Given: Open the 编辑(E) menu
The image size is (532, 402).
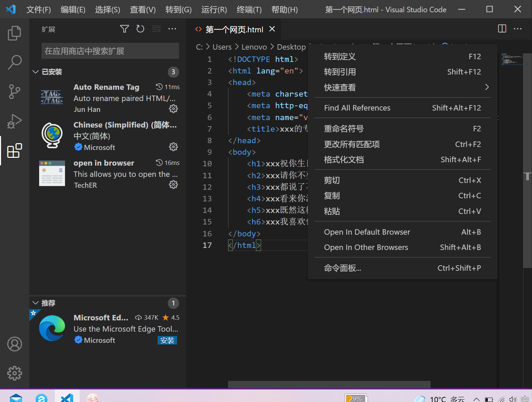Looking at the screenshot, I should click(x=73, y=10).
